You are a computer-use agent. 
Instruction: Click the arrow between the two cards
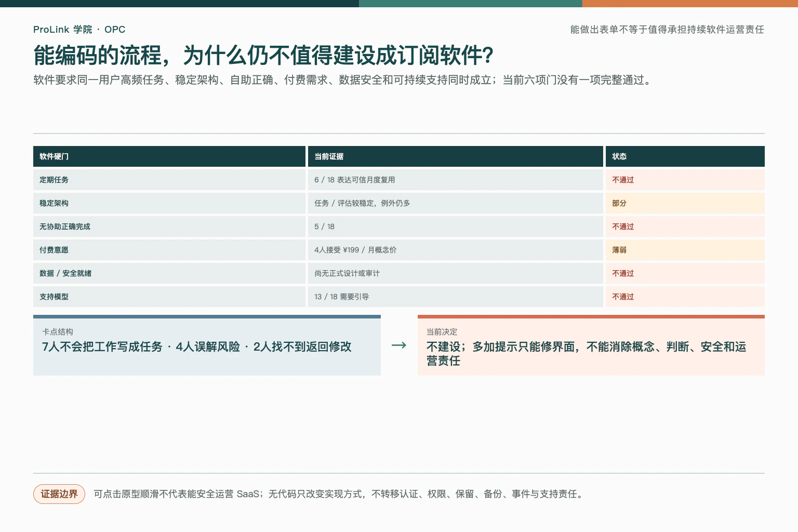tap(399, 345)
